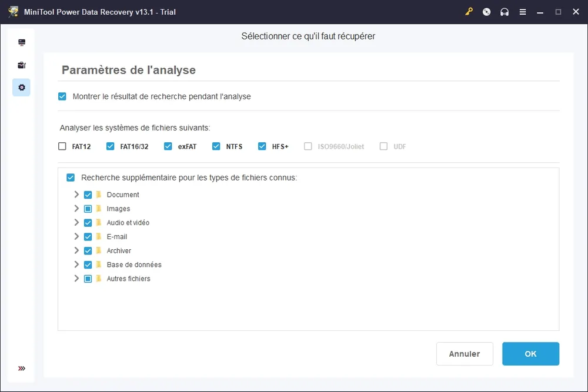The image size is (588, 392).
Task: Uncheck the Audio et vidéo checkbox
Action: pos(88,223)
